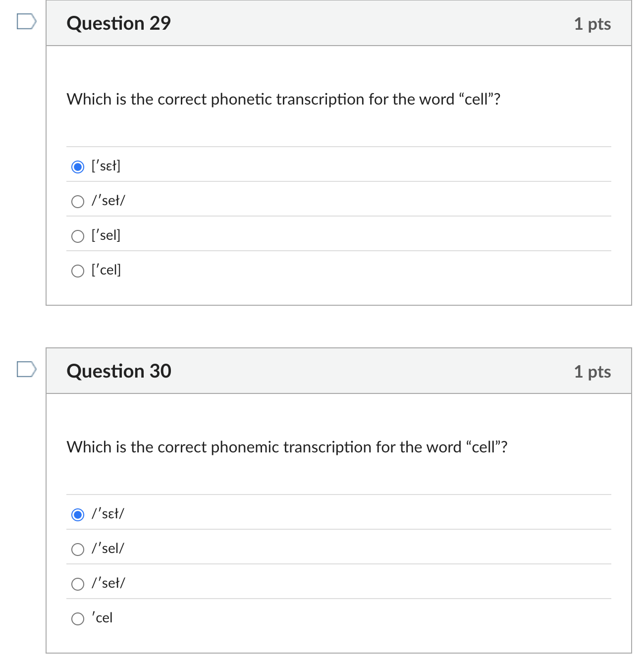
Task: Click the bookmark marker left of Question 30 header
Action: [x=26, y=370]
